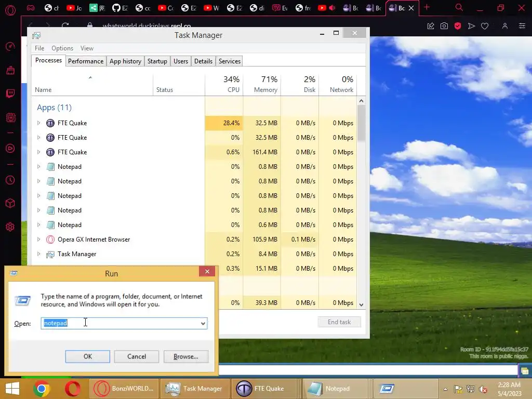Open the muted volume tray icon
The width and height of the screenshot is (532, 399).
coord(483,389)
